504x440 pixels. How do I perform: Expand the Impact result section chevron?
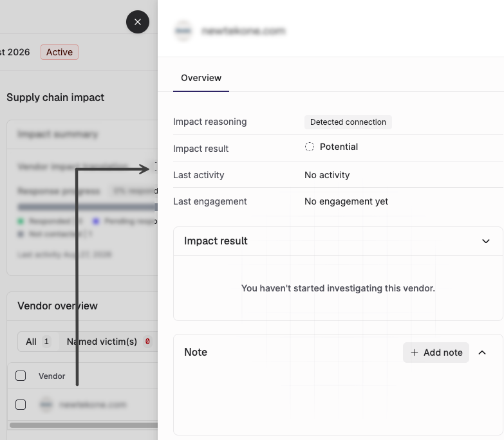pos(486,241)
